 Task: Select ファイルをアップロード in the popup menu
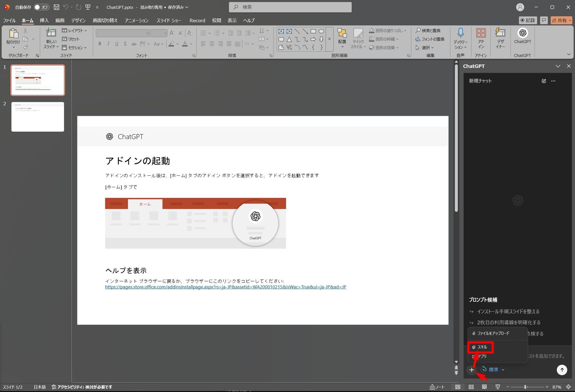click(x=498, y=333)
